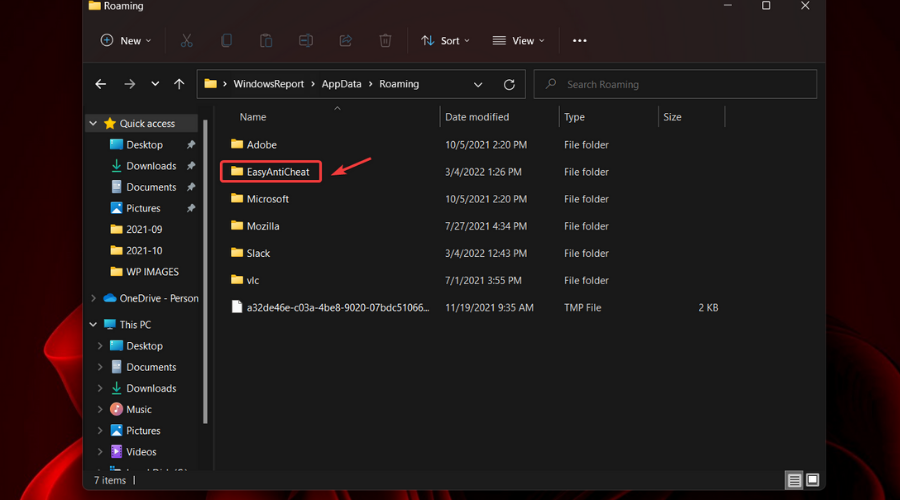Open the 2021-09 folder shortcut
The height and width of the screenshot is (500, 900).
136,230
